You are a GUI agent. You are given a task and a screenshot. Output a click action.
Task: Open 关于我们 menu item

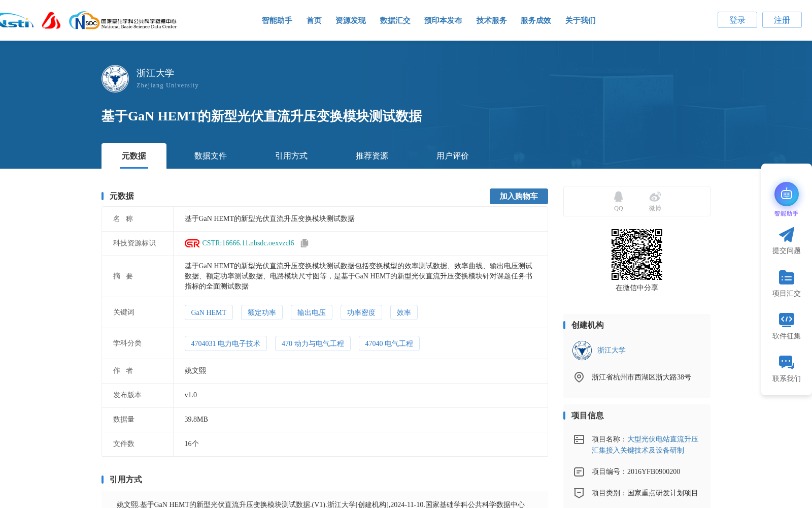581,20
